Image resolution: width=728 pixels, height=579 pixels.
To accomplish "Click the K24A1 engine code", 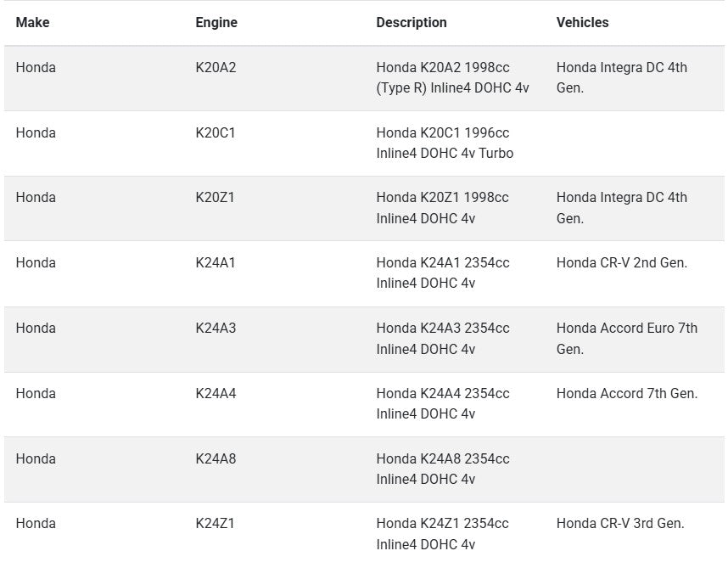I will pyautogui.click(x=216, y=263).
